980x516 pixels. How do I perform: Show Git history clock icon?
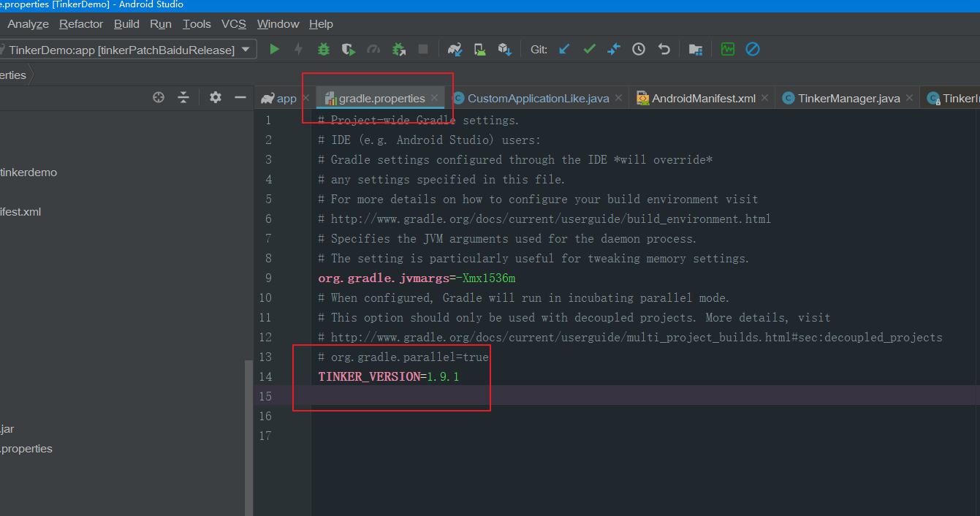(x=639, y=50)
